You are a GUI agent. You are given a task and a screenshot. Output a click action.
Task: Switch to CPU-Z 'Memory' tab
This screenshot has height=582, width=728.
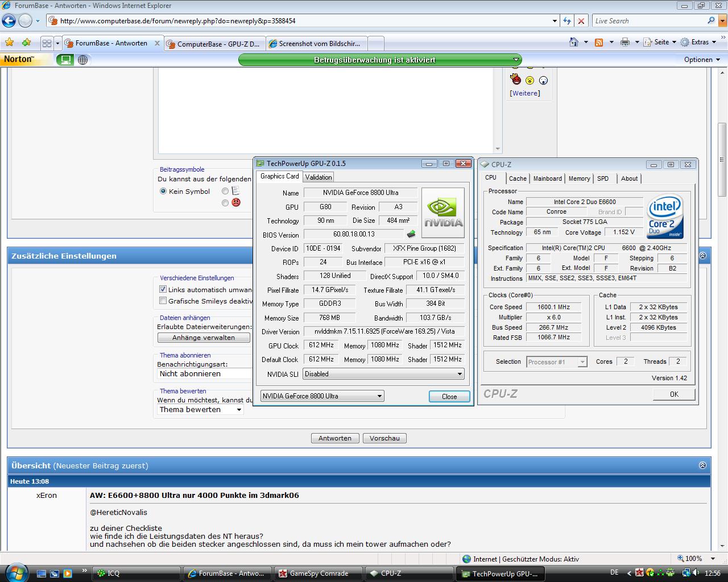pos(580,178)
